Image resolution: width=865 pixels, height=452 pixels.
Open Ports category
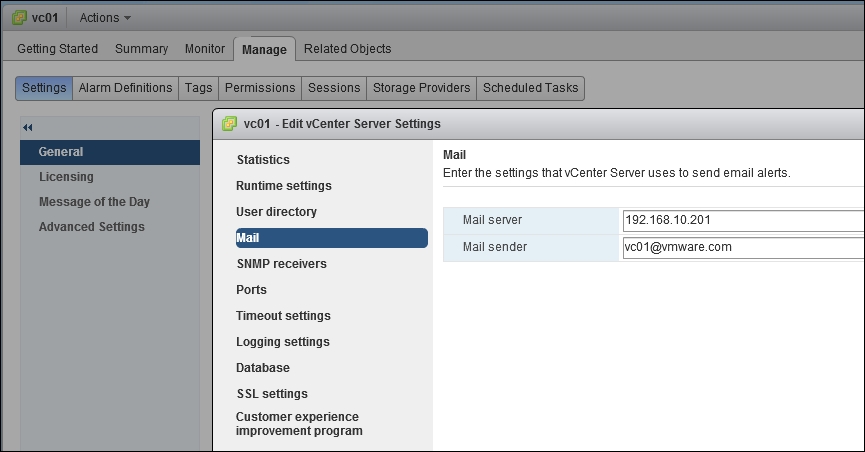pos(251,290)
